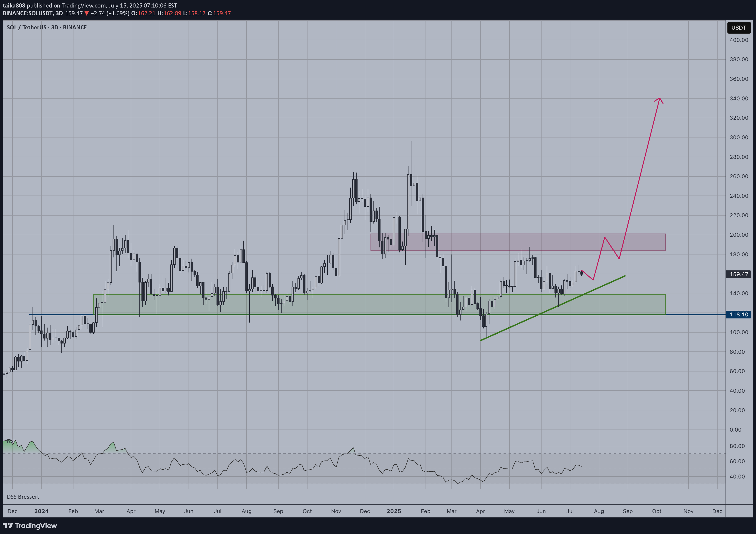756x534 pixels.
Task: Select the pink resistance zone rectangle
Action: point(518,242)
